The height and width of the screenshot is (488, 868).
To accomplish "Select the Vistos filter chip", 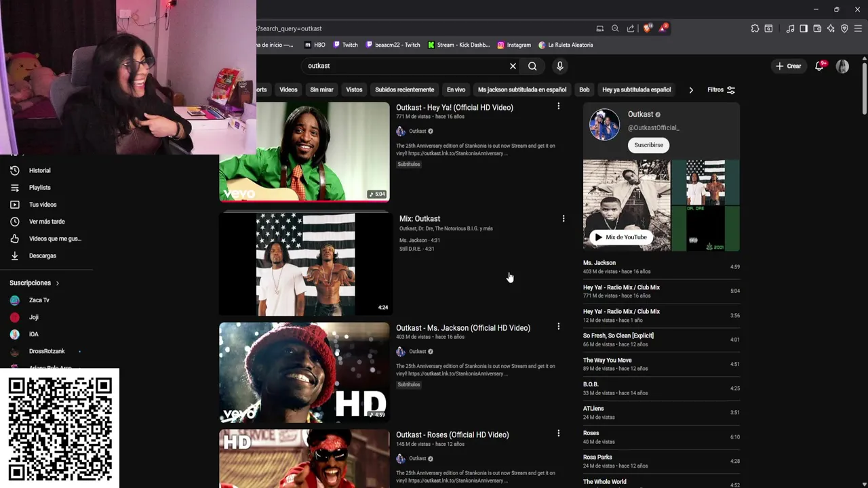I will (354, 89).
